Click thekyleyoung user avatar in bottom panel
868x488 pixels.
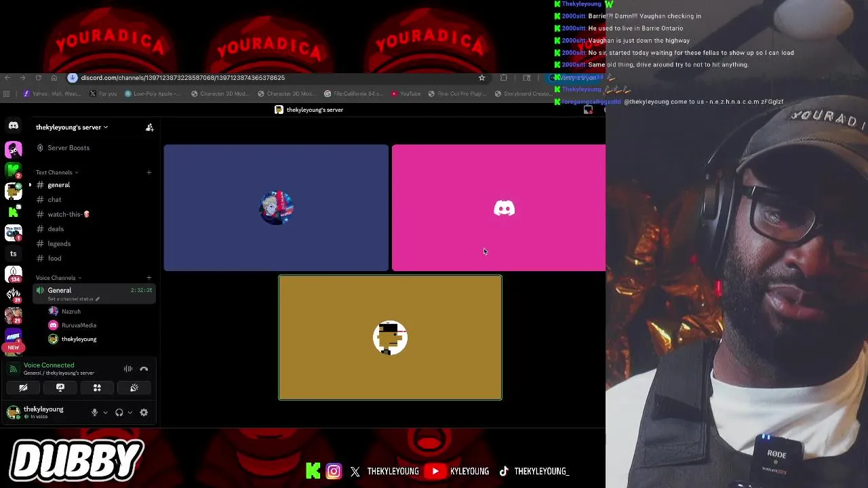pyautogui.click(x=13, y=412)
